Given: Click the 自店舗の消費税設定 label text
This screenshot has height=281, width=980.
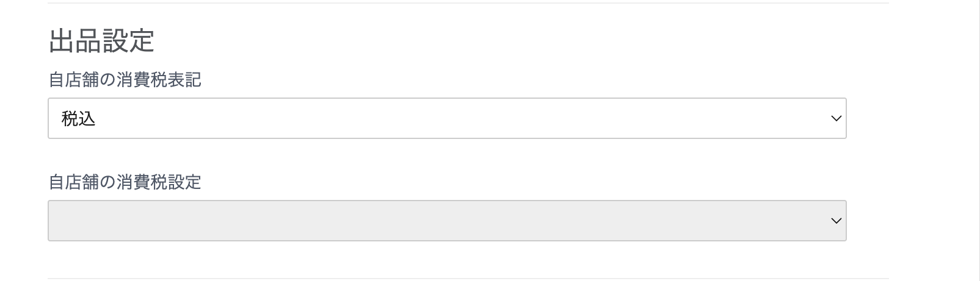Looking at the screenshot, I should 125,182.
